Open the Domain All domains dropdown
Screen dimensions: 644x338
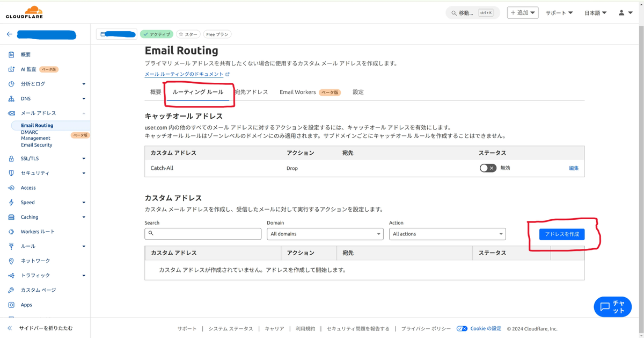325,234
